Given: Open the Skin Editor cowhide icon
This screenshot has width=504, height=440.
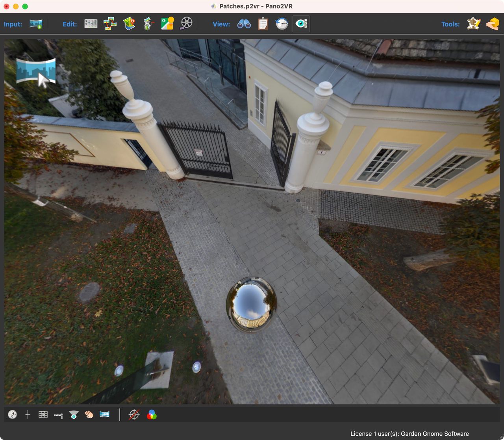Looking at the screenshot, I should 473,24.
